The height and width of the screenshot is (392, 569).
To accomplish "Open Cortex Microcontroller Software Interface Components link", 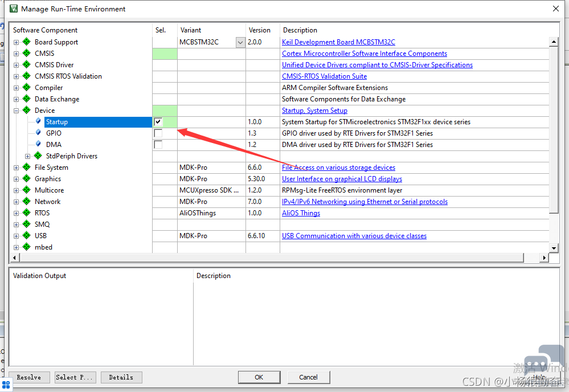I will (x=365, y=54).
